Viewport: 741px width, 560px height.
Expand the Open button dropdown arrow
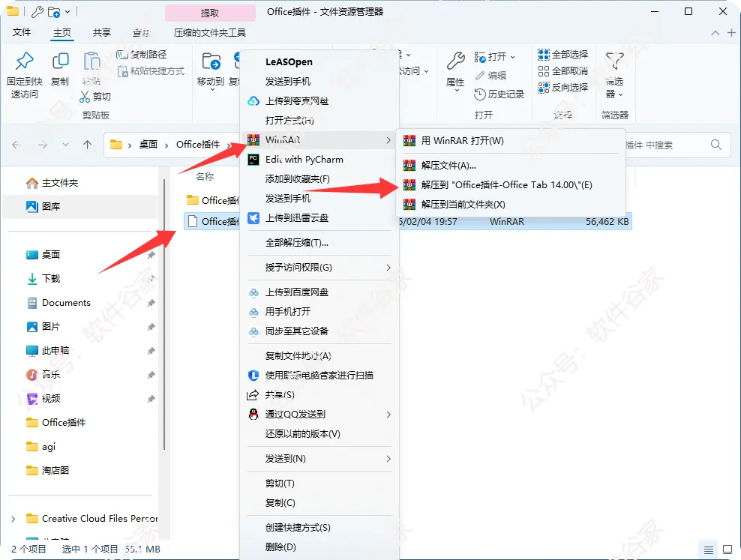(513, 57)
